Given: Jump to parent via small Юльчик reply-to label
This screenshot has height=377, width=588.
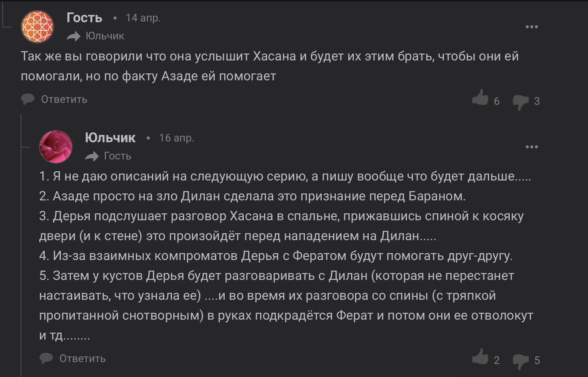Looking at the screenshot, I should click(x=105, y=36).
